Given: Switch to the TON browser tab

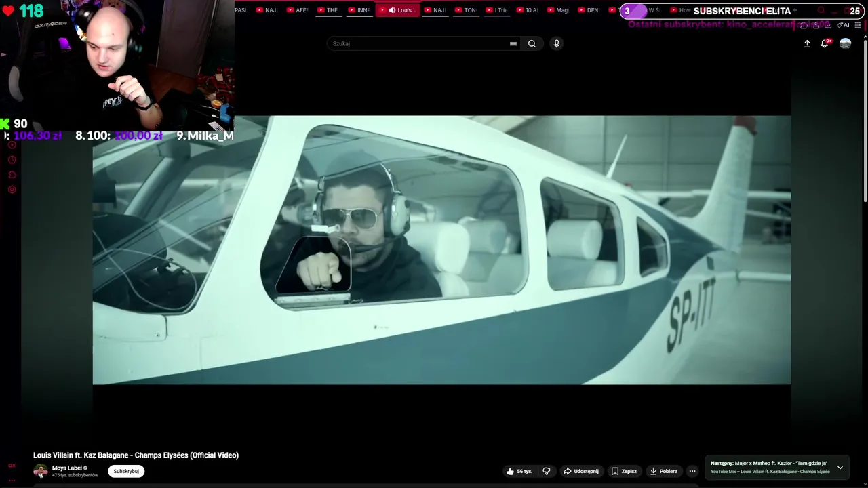Looking at the screenshot, I should (x=466, y=10).
